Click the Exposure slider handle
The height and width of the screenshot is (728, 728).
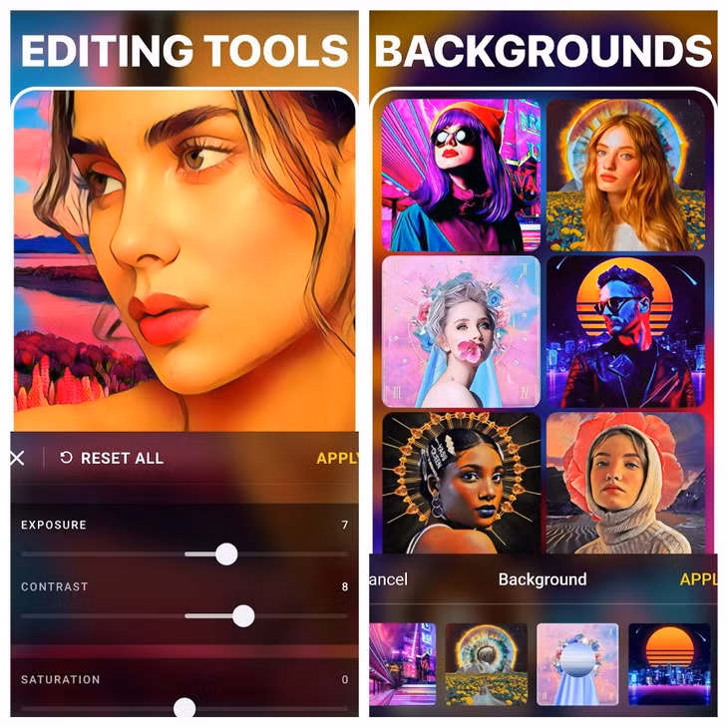[x=226, y=553]
